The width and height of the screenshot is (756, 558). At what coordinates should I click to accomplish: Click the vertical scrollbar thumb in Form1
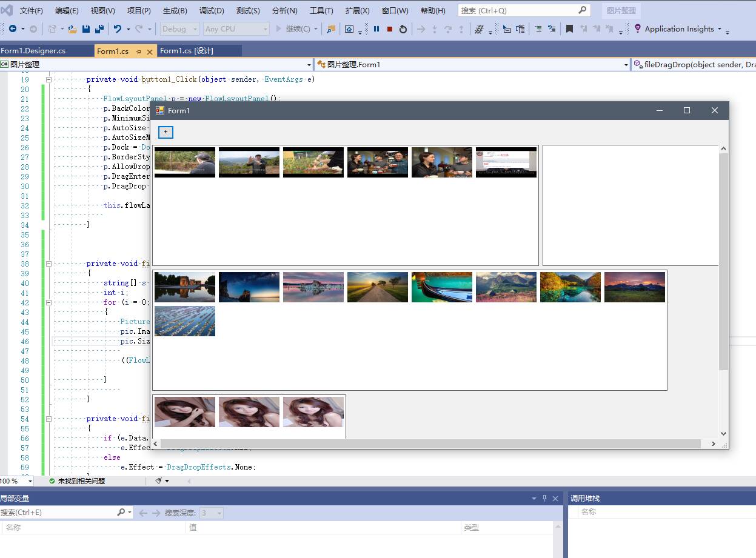[x=723, y=261]
